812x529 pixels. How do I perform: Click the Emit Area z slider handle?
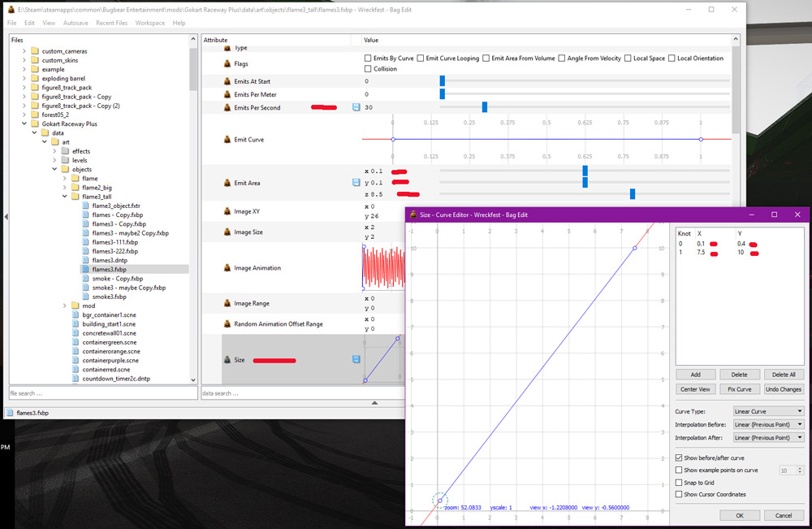coord(633,193)
